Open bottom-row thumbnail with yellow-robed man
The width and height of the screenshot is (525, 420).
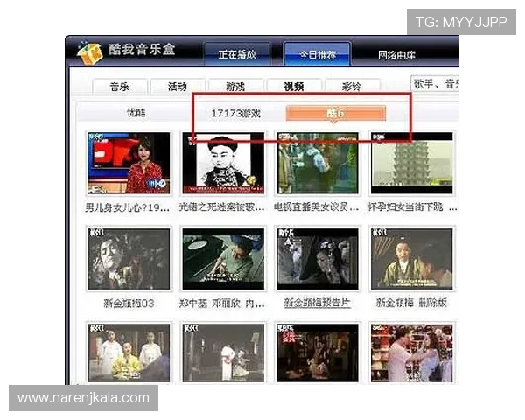point(129,353)
